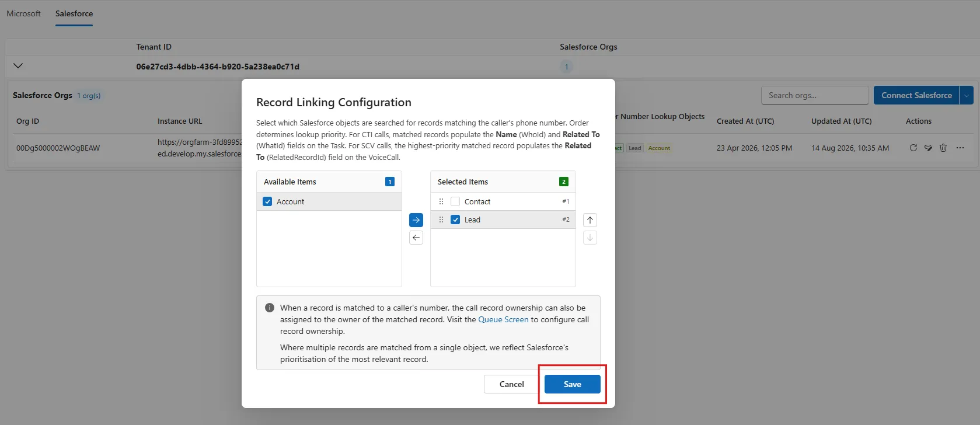Click the Instance URL column header
Screen dimensions: 980x425
180,121
